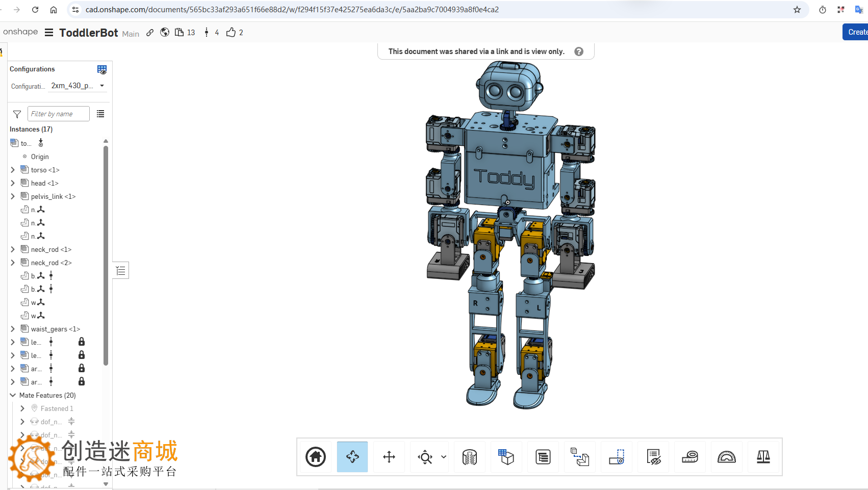Open the zoom options dropdown arrow
Image resolution: width=868 pixels, height=490 pixels.
click(444, 457)
